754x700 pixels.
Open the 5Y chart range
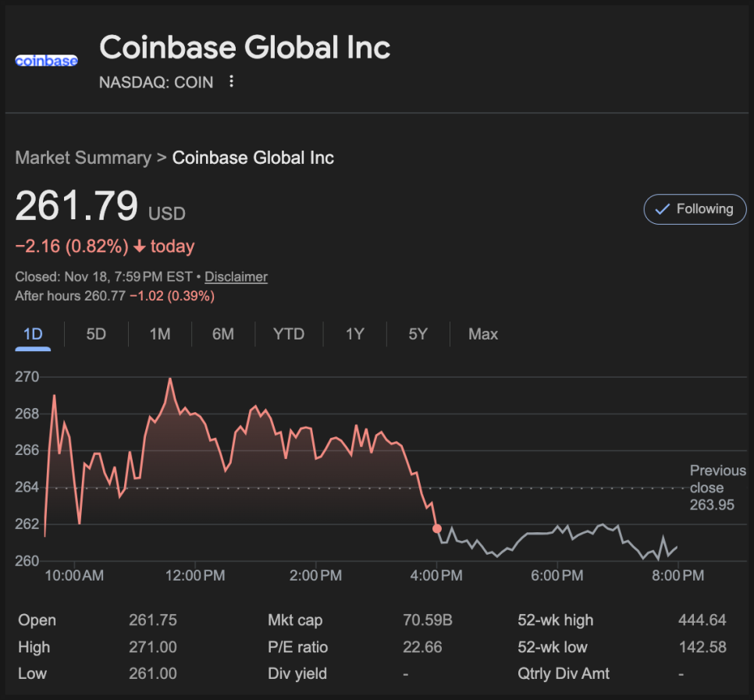[x=418, y=334]
